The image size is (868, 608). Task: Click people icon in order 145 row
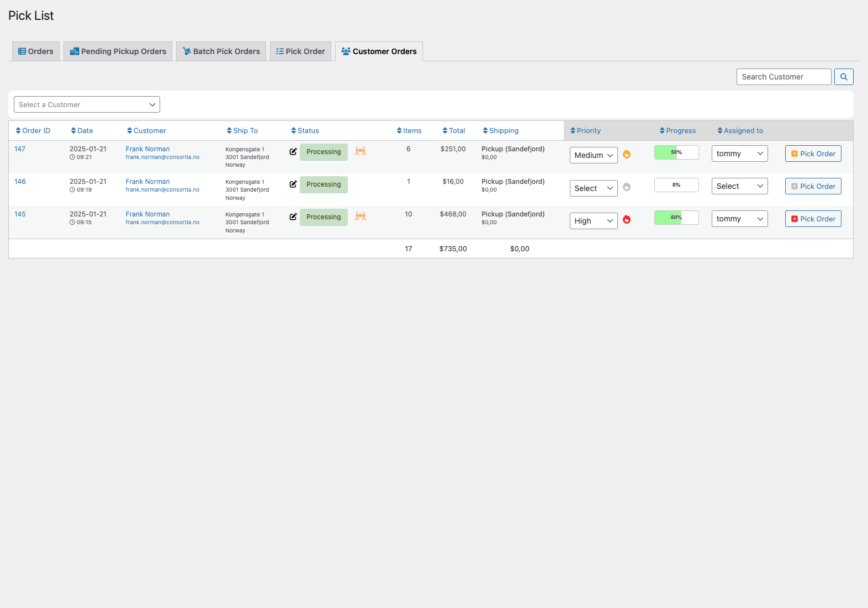[x=361, y=216]
